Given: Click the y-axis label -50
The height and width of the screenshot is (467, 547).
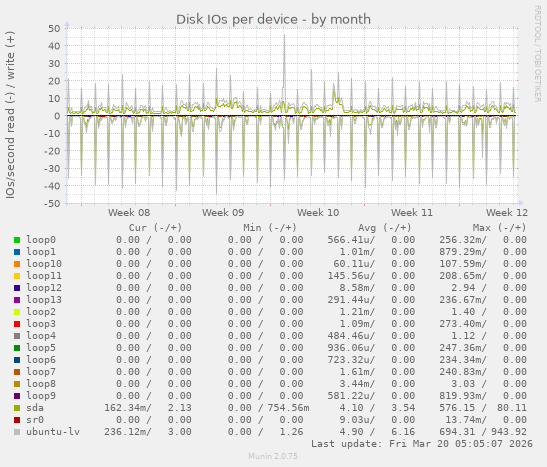Looking at the screenshot, I should tap(52, 203).
